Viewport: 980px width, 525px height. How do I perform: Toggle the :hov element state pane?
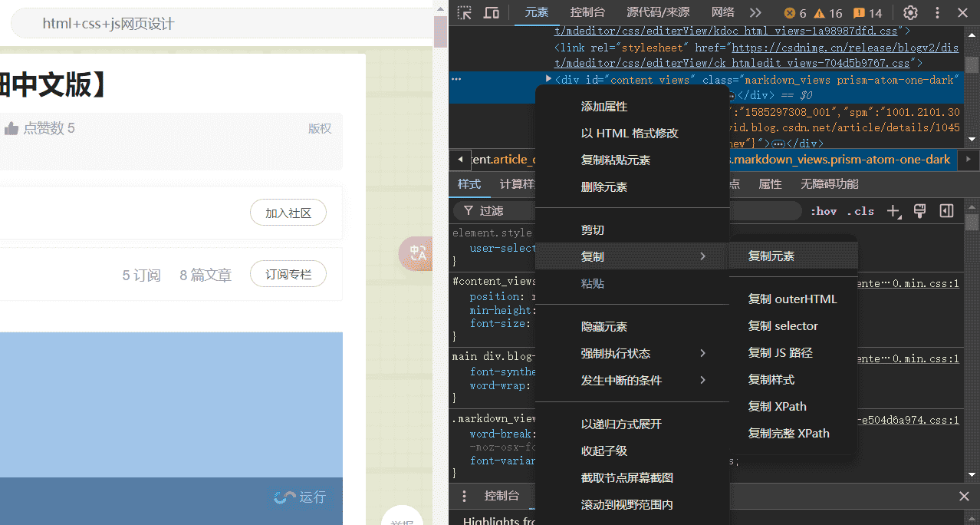click(823, 211)
